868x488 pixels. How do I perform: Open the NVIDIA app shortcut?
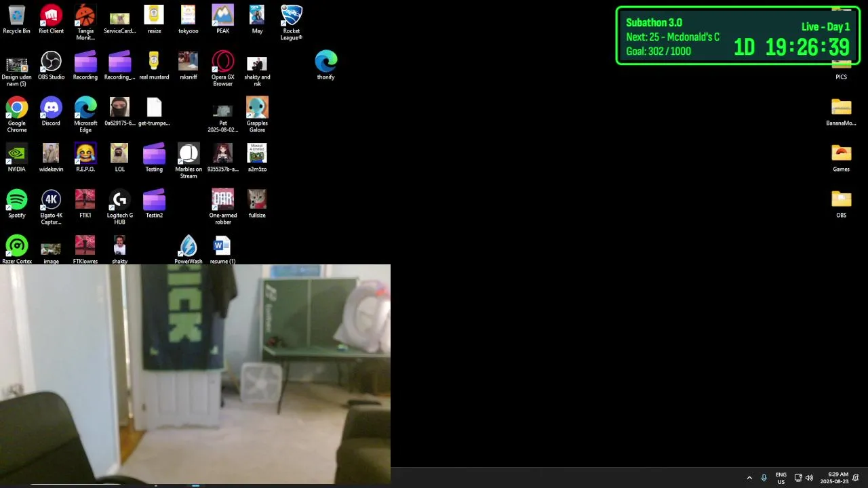[17, 158]
